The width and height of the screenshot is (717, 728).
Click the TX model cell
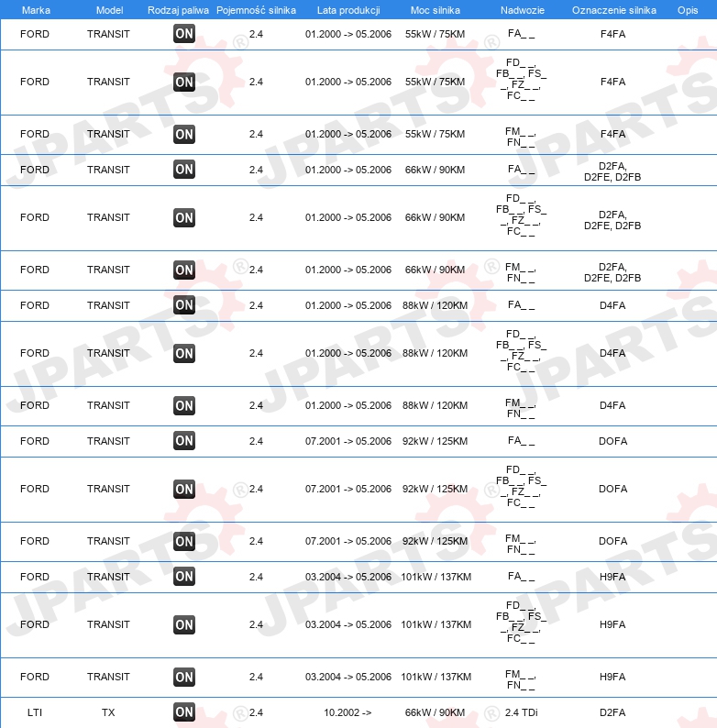point(108,712)
